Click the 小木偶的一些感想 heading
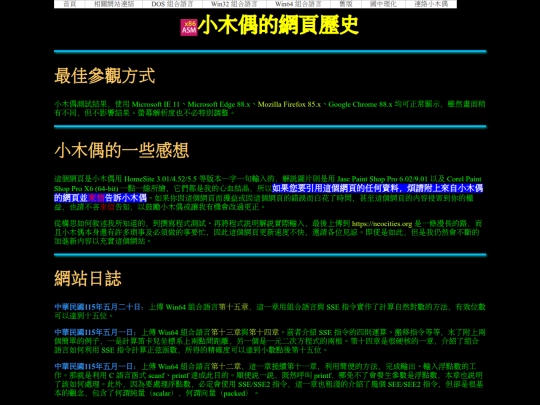Viewport: 540px width, 405px height. pos(122,150)
